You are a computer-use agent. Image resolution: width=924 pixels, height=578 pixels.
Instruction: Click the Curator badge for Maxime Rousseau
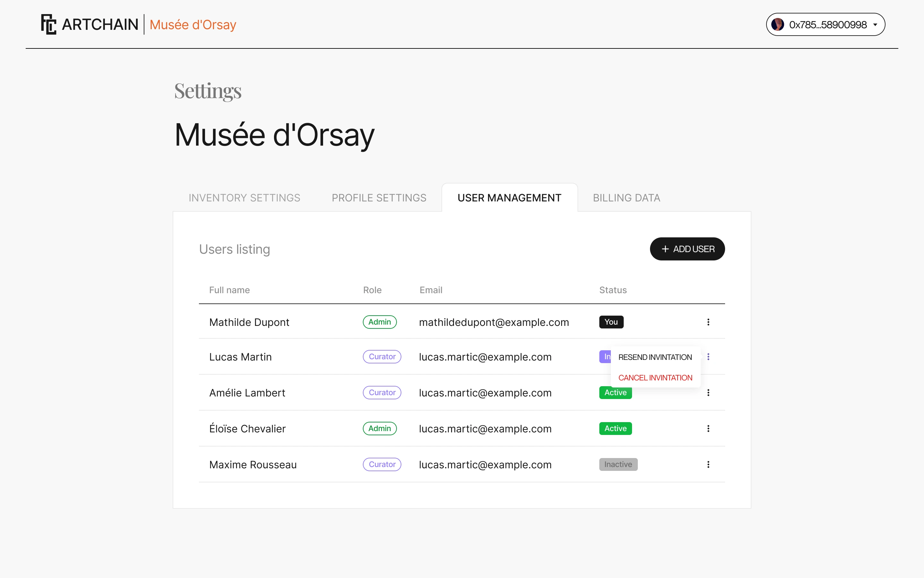(381, 464)
